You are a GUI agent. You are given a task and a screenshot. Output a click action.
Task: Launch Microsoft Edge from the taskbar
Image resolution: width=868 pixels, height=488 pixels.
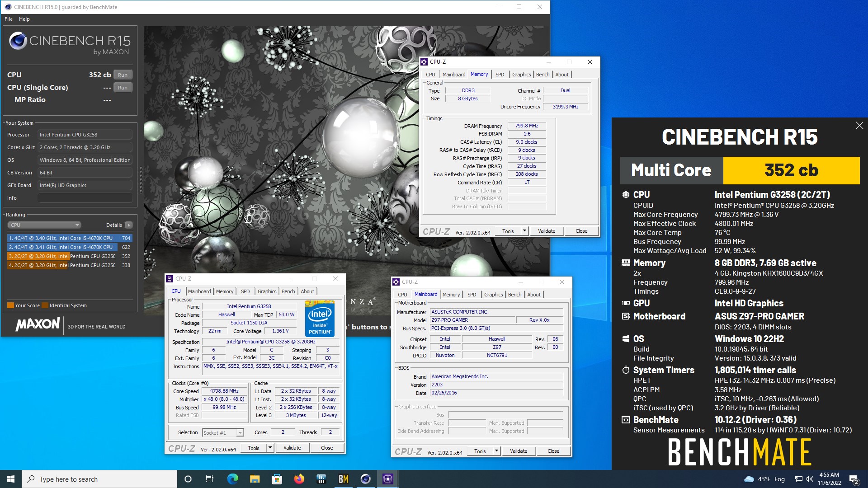(232, 479)
